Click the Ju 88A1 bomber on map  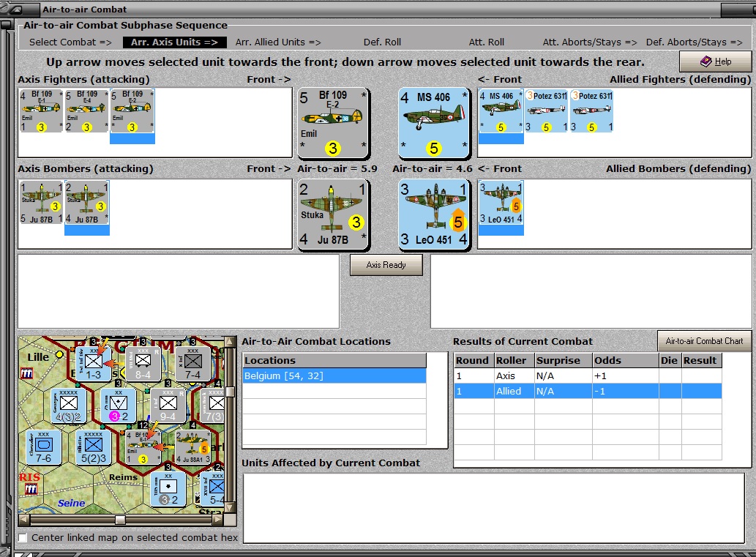(x=193, y=447)
